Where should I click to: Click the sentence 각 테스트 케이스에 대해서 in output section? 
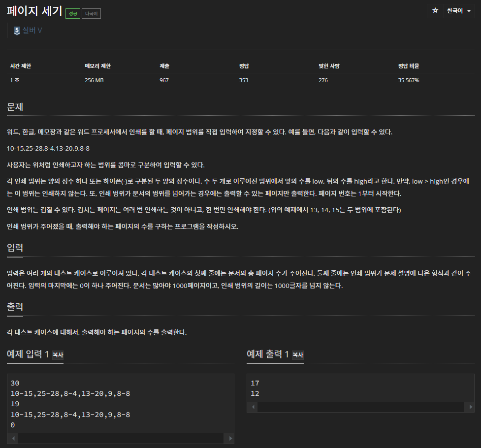coord(96,332)
